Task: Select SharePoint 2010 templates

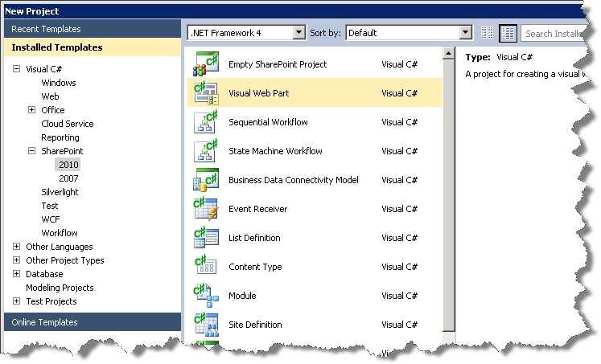Action: (68, 165)
